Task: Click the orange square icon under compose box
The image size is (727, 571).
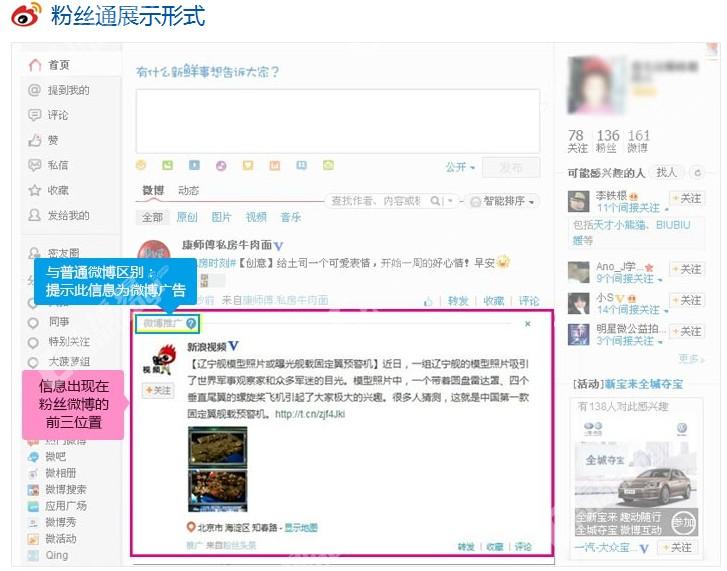Action: coord(275,165)
